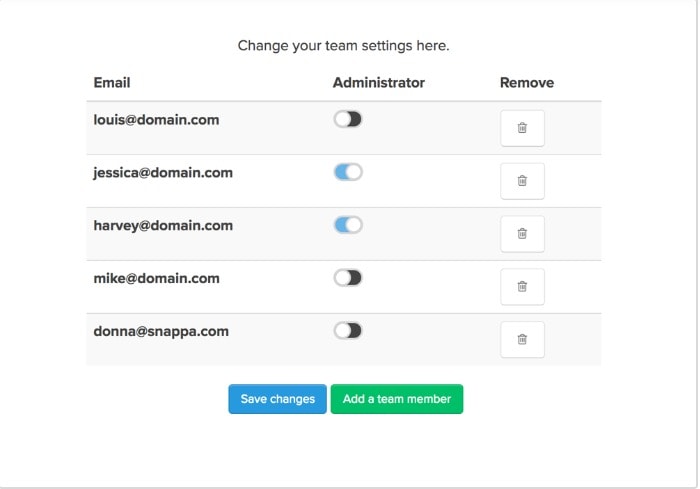700x489 pixels.
Task: Click the mike@domain.com email entry
Action: [156, 278]
